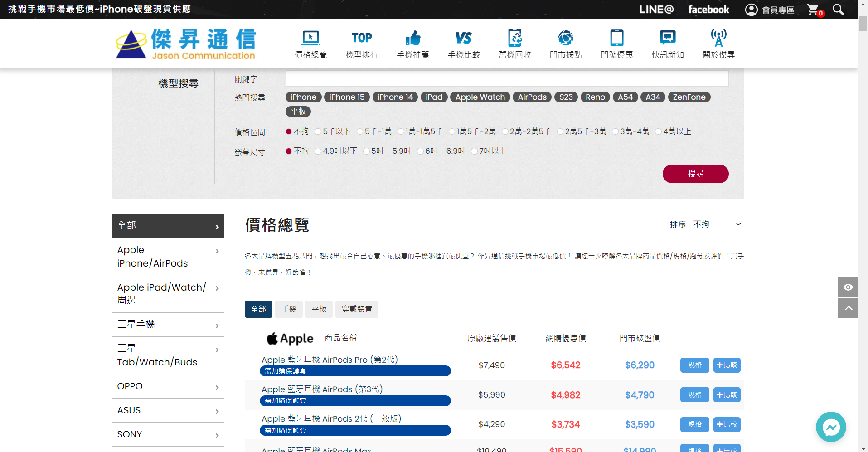This screenshot has width=868, height=452.
Task: Open the 排序 sort dropdown
Action: point(717,224)
